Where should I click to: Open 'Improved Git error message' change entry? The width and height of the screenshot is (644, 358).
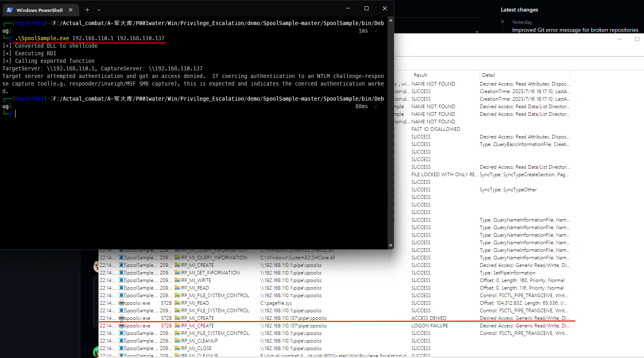click(x=575, y=30)
